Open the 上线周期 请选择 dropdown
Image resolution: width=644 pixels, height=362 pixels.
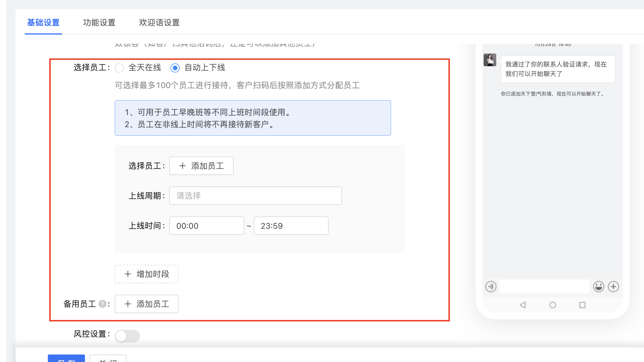click(256, 196)
